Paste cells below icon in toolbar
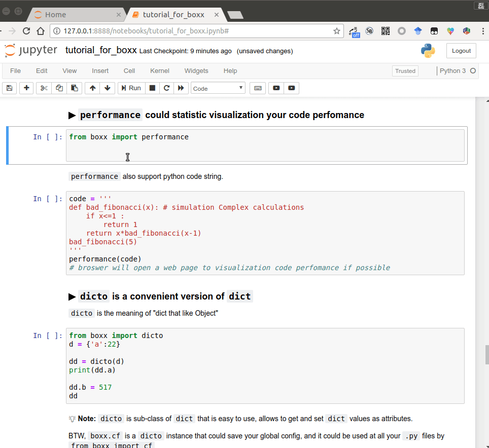 click(x=74, y=88)
